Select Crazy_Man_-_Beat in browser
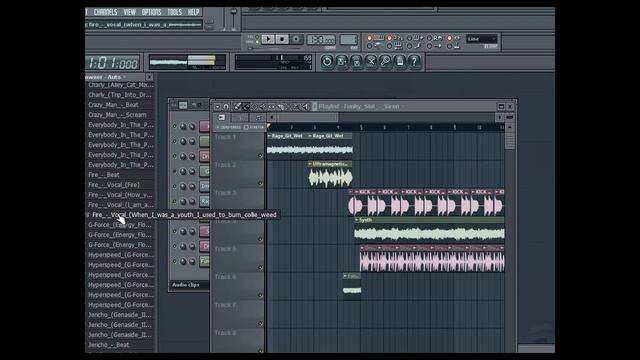Image resolution: width=640 pixels, height=360 pixels. point(113,105)
